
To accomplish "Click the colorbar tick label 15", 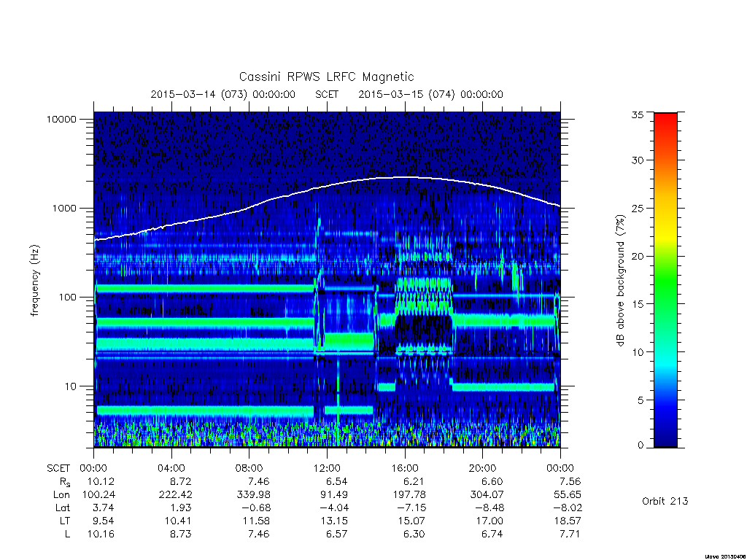I will [x=637, y=304].
